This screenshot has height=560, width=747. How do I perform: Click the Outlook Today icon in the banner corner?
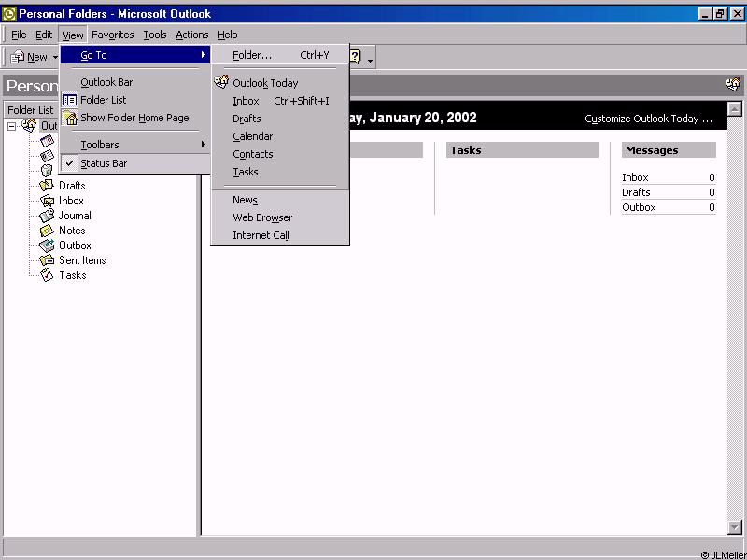pos(733,85)
